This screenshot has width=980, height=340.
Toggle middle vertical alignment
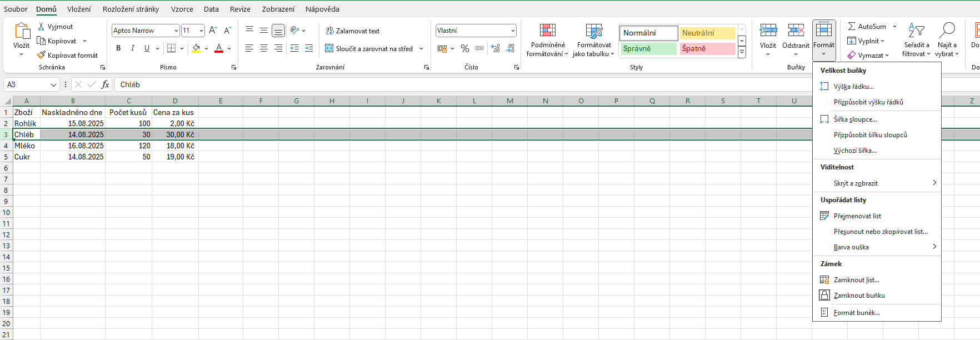(264, 31)
